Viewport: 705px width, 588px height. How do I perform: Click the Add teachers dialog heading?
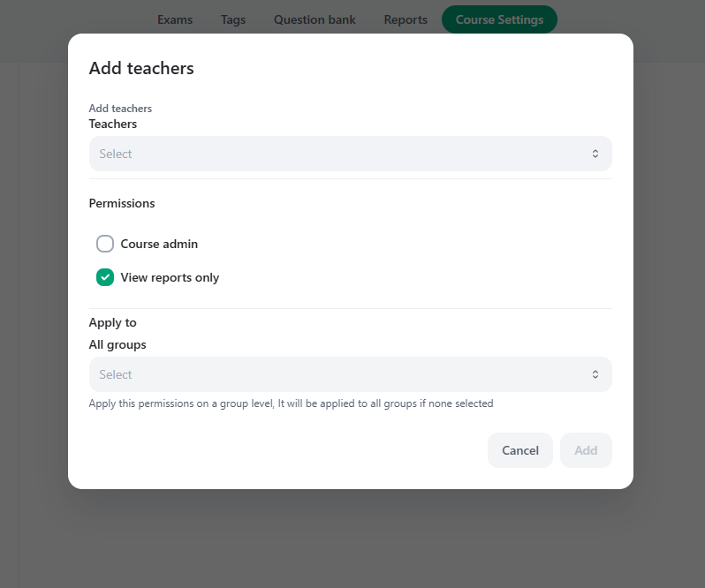point(141,68)
